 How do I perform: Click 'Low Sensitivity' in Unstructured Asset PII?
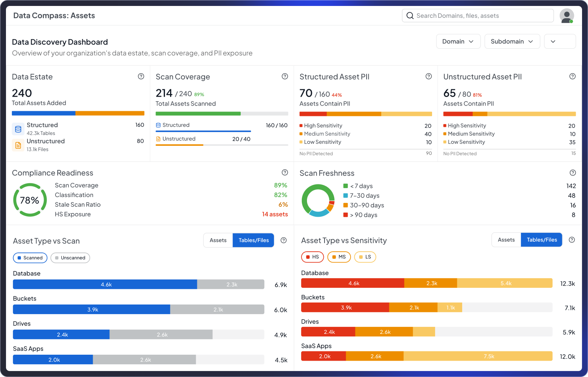pos(466,142)
